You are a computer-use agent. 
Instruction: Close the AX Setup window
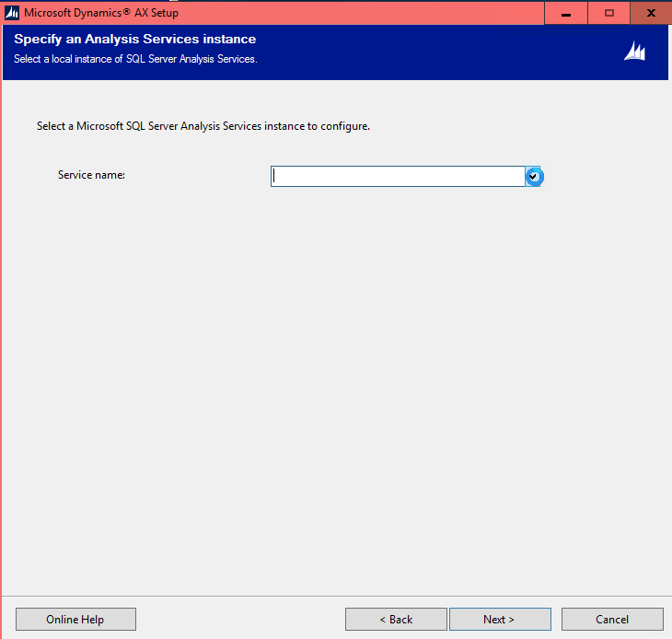pyautogui.click(x=651, y=13)
